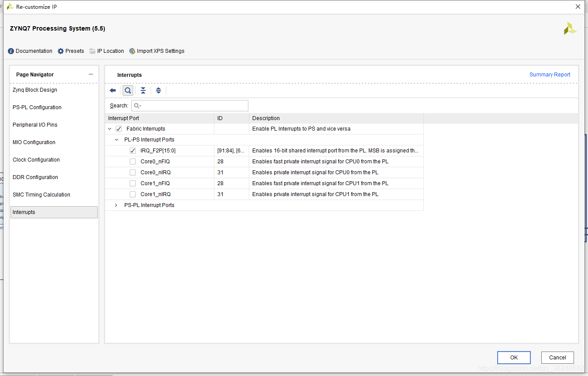Click the expand all toolbar icon
Viewport: 588px width, 376px height.
tap(158, 90)
